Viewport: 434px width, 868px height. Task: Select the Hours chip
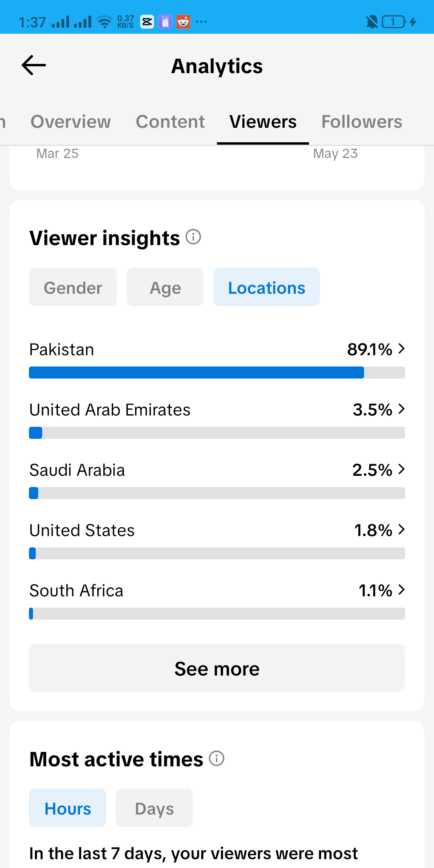click(68, 808)
